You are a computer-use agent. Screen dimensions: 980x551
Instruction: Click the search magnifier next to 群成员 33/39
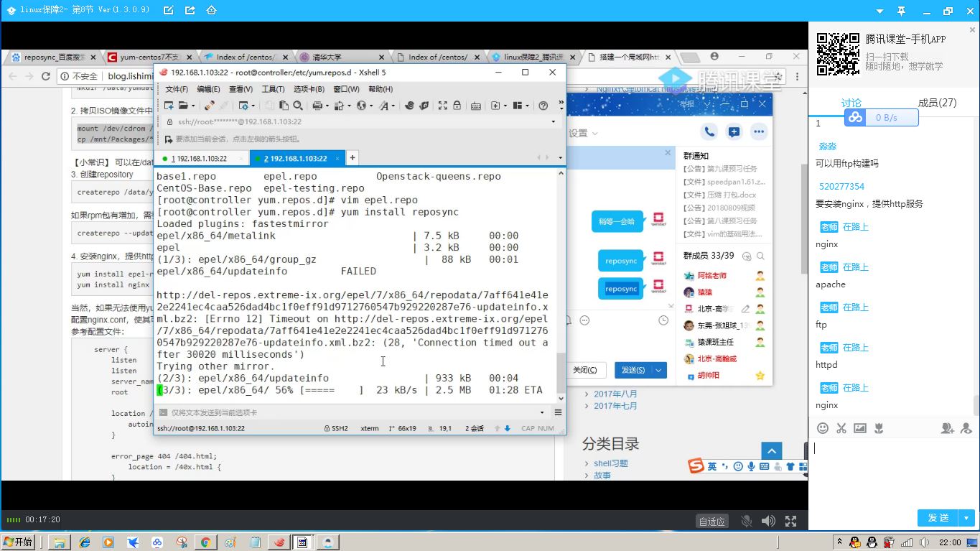click(760, 256)
